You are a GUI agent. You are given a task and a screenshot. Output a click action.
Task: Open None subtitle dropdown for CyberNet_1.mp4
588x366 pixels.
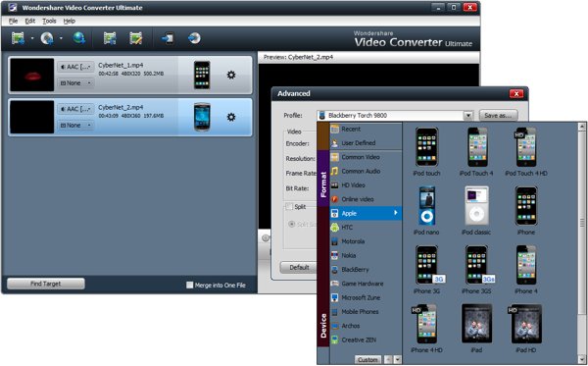(75, 83)
